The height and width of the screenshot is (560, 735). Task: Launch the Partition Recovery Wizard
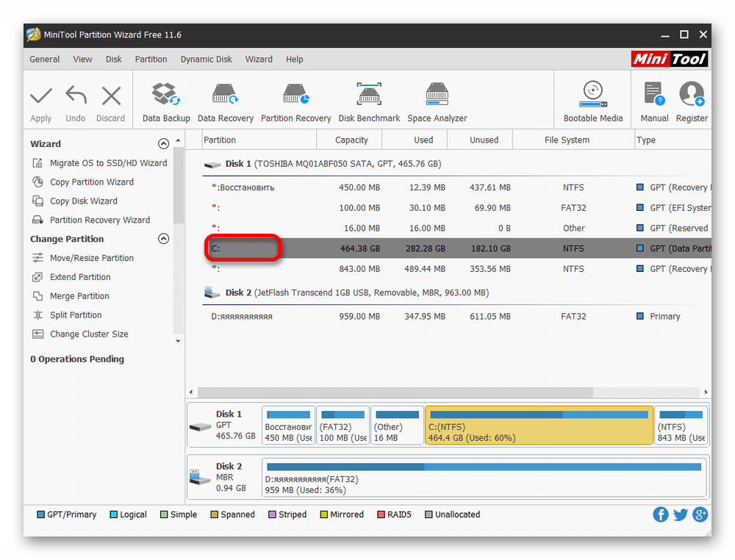tap(100, 220)
